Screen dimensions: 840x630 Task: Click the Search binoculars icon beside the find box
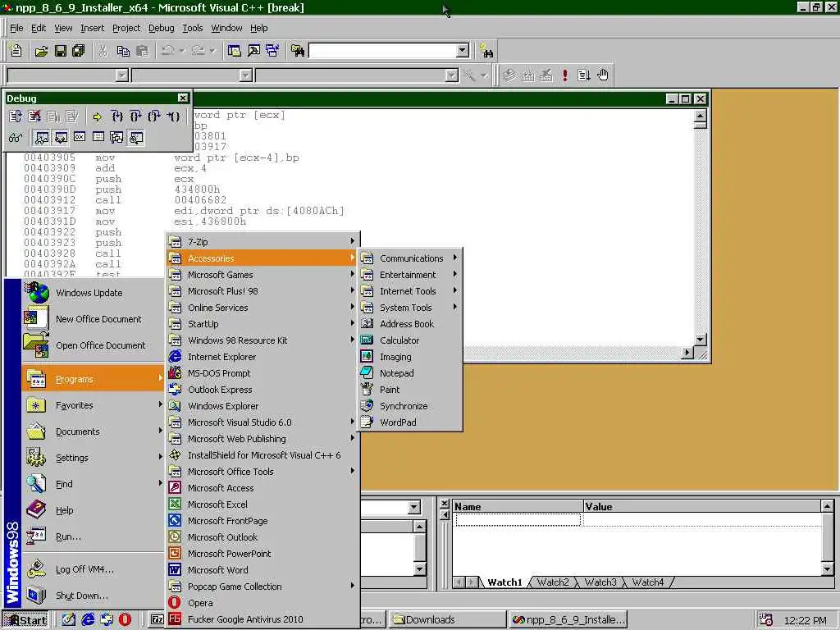click(x=486, y=51)
